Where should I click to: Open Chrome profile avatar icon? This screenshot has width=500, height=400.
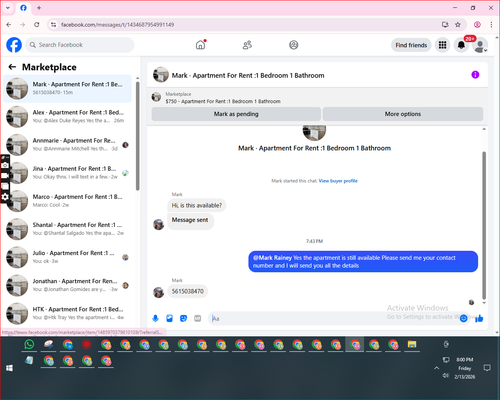(477, 24)
